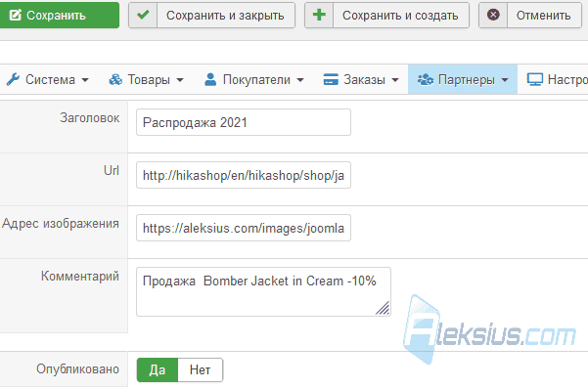588x389 pixels.
Task: Set Опубликовано to Нет
Action: pos(201,369)
